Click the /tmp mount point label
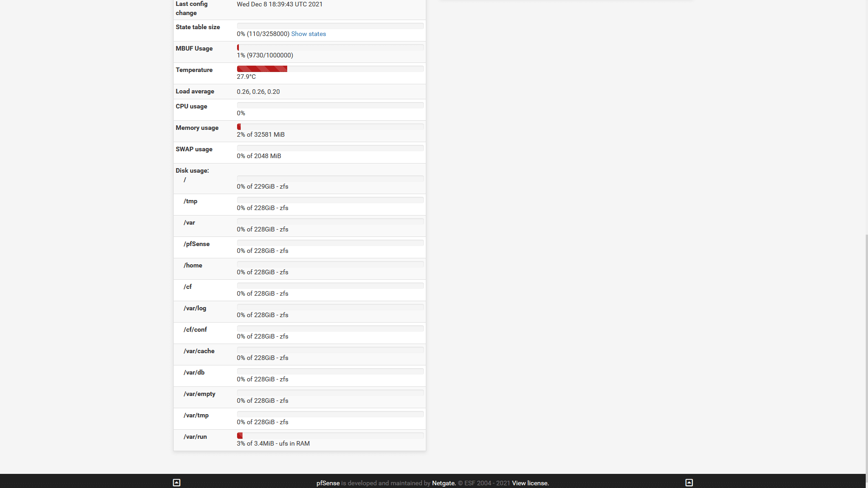 click(x=191, y=201)
